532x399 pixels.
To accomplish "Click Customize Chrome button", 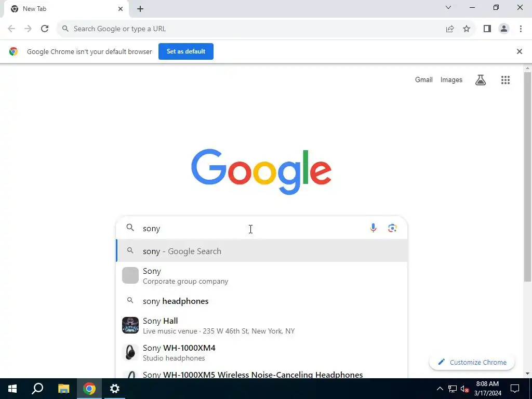I will [x=472, y=362].
